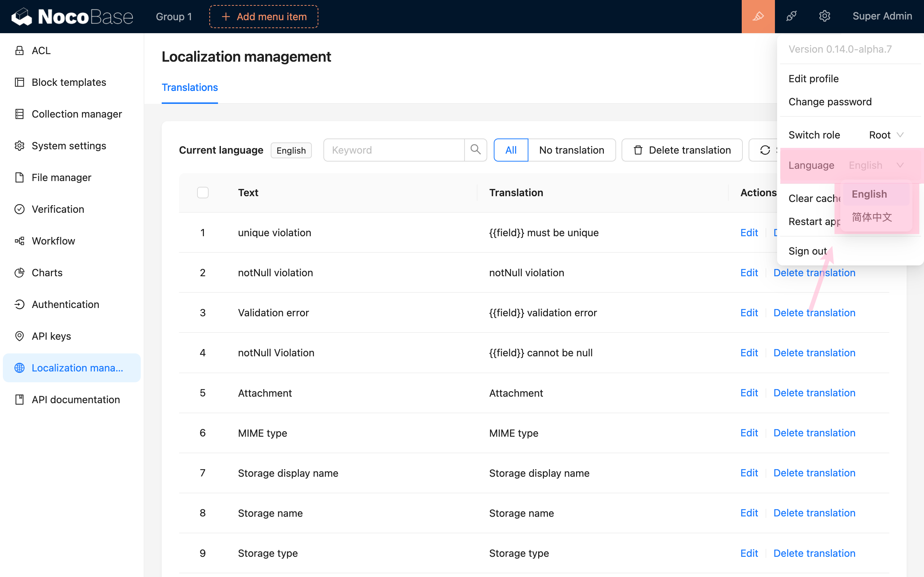Open Verification settings in sidebar
This screenshot has width=924, height=577.
click(58, 209)
